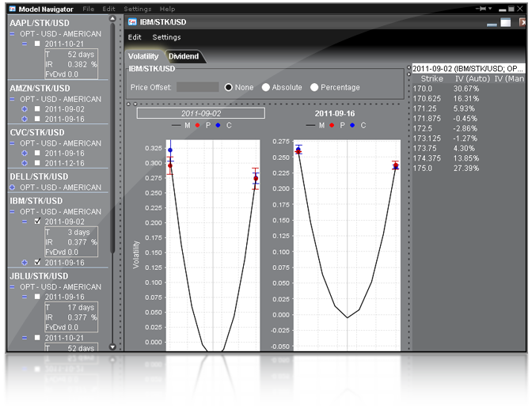Screen dimensions: 532x417
Task: Switch to the Volatility tab
Action: [x=143, y=56]
